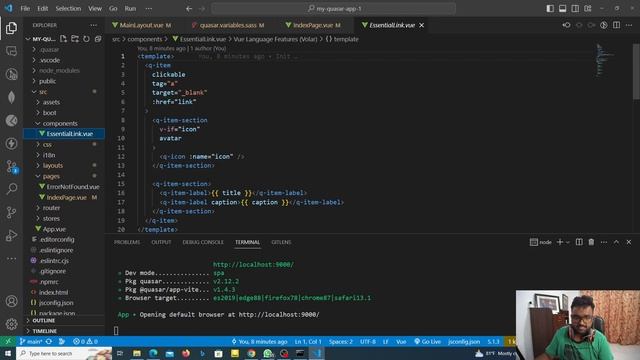The image size is (640, 360).
Task: Refresh the explorer file tree
Action: (x=86, y=39)
